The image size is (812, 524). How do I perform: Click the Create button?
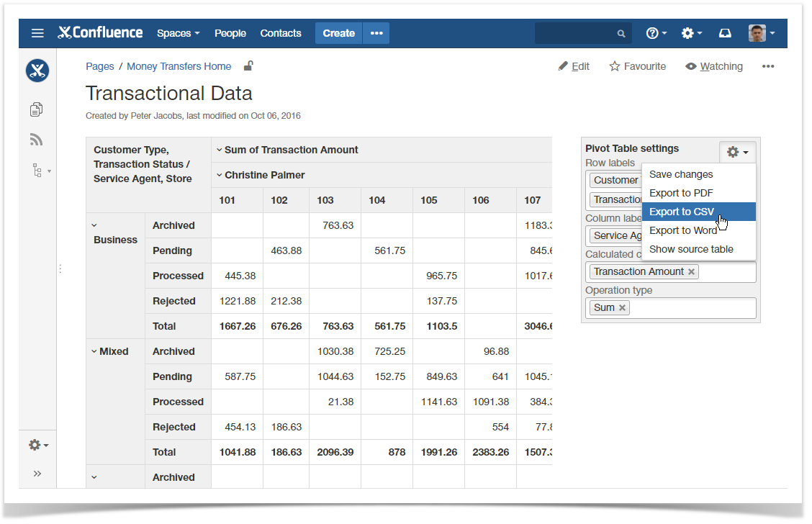(x=338, y=33)
